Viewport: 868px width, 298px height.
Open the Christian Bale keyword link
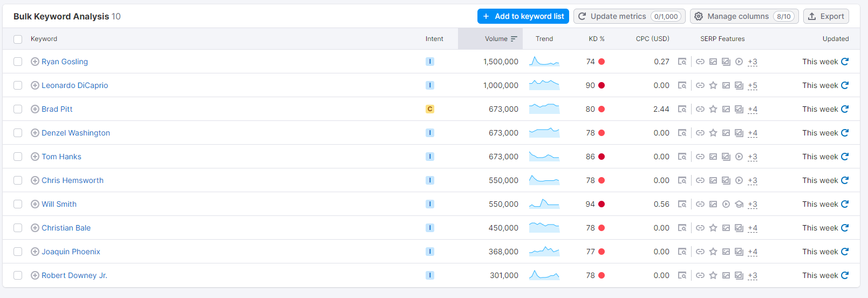(66, 228)
